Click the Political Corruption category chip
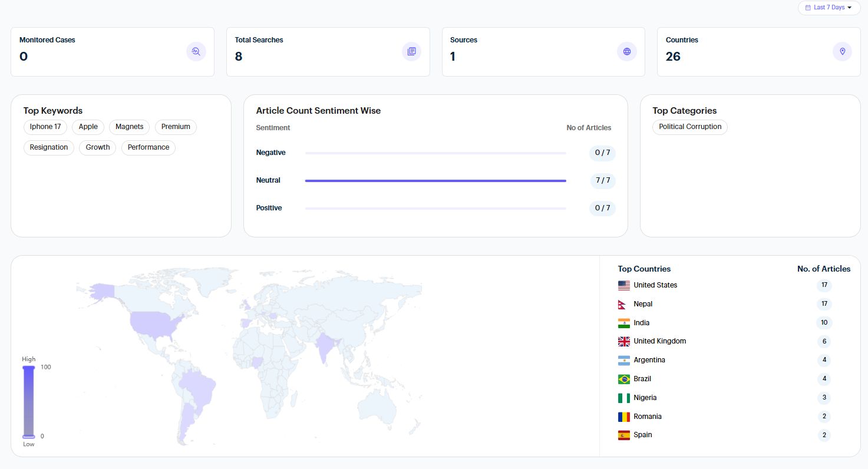868x469 pixels. [x=690, y=127]
